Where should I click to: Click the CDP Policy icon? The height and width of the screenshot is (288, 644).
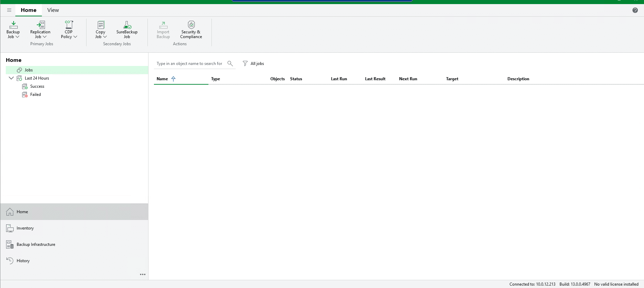[x=69, y=25]
